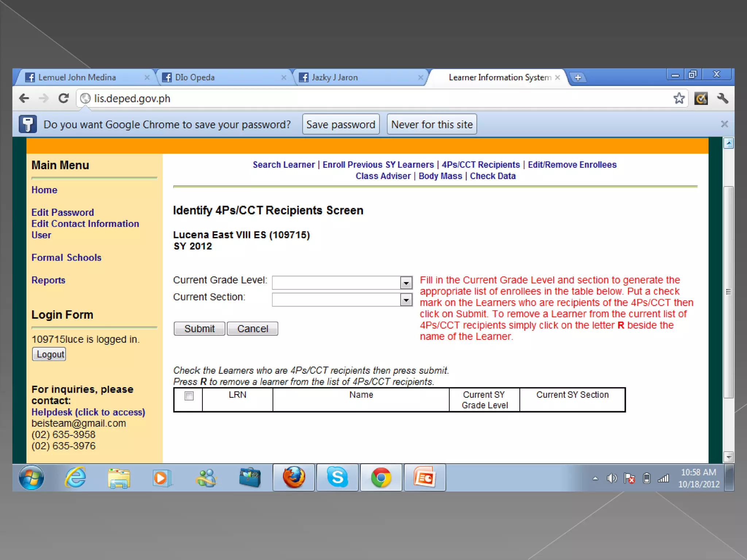Reload the page with the refresh icon
Image resolution: width=747 pixels, height=560 pixels.
pos(63,98)
